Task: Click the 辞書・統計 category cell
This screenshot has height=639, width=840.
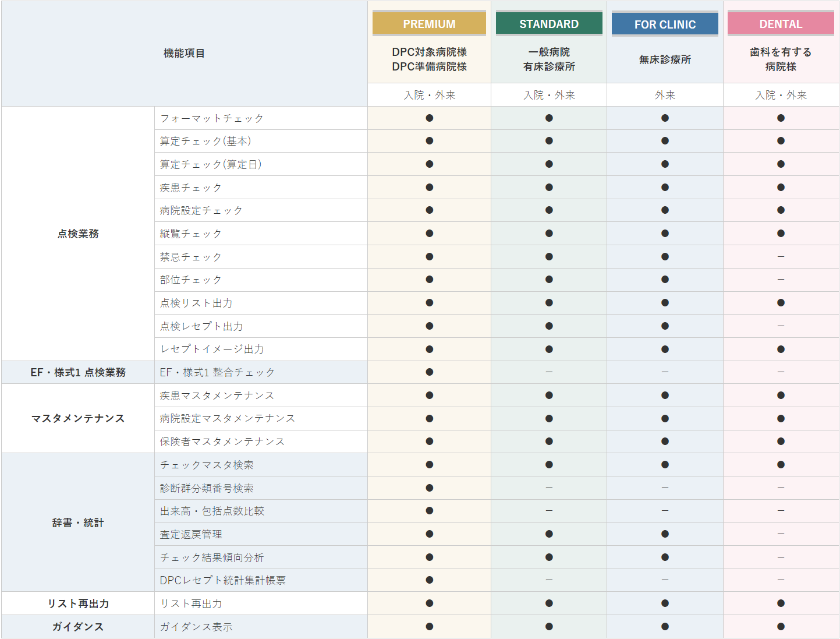Action: click(x=78, y=523)
